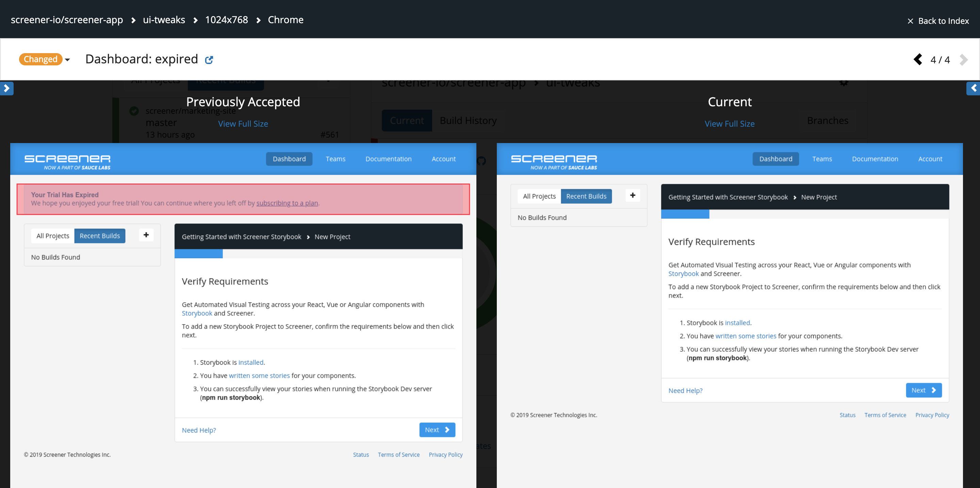Screen dimensions: 980x488
Task: Open Storybook link in Current screenshot
Action: pyautogui.click(x=684, y=274)
